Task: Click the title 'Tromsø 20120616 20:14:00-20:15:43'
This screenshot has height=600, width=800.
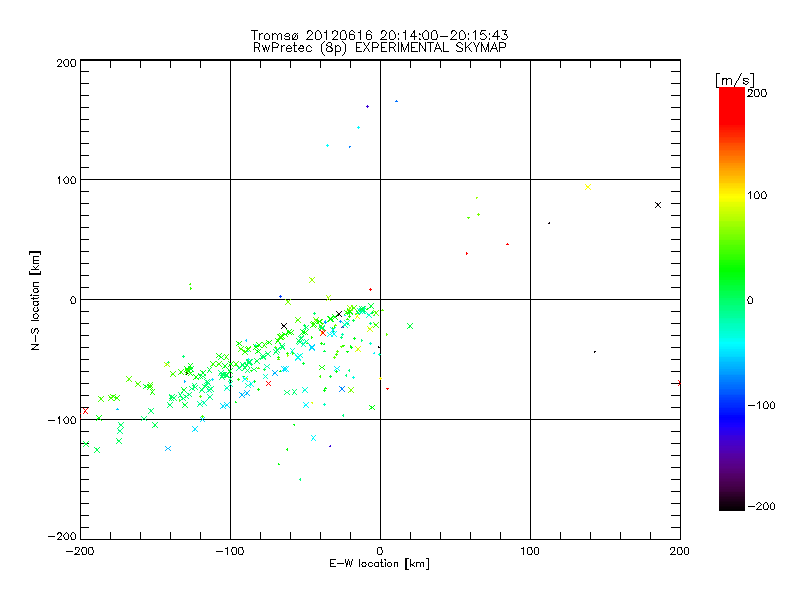Action: [x=379, y=35]
